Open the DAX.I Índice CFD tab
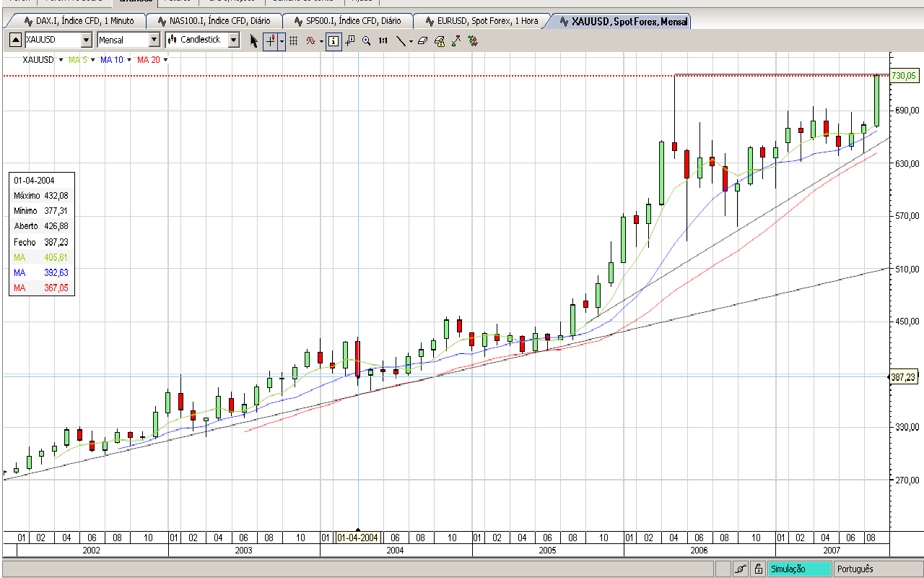Screen dimensions: 924x578 pyautogui.click(x=78, y=21)
